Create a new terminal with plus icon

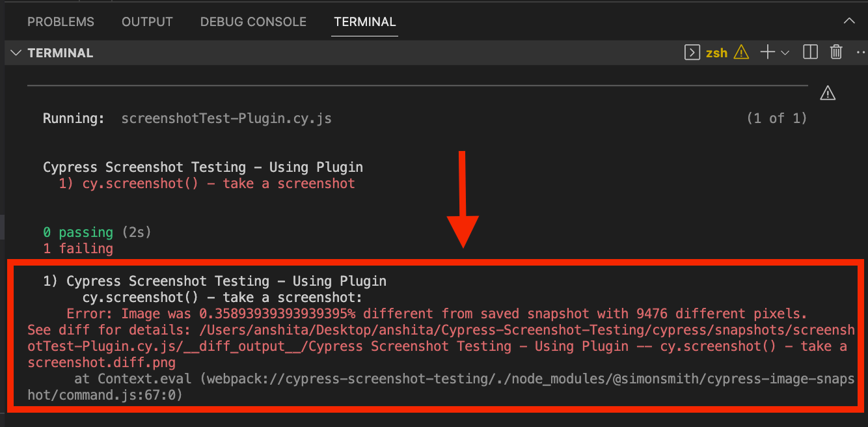click(x=768, y=53)
